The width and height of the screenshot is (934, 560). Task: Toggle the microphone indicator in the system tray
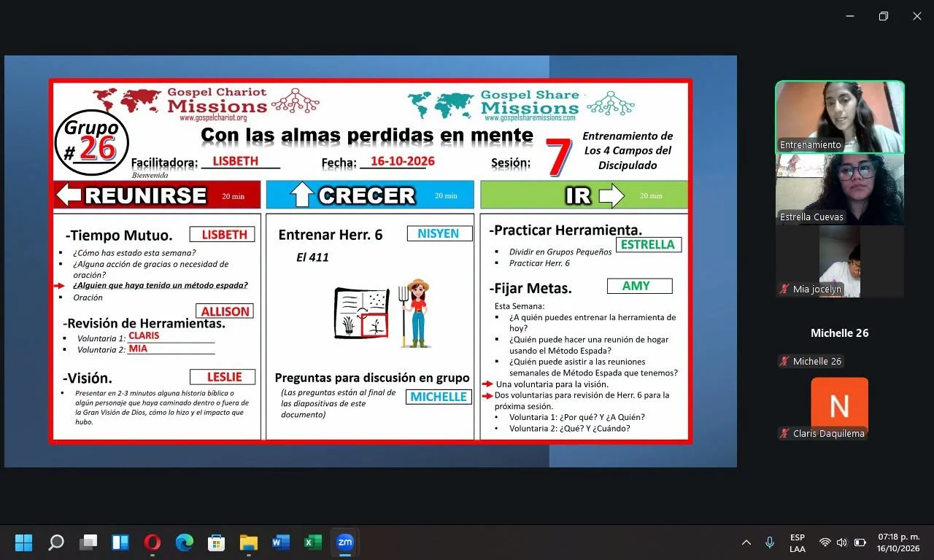point(770,542)
